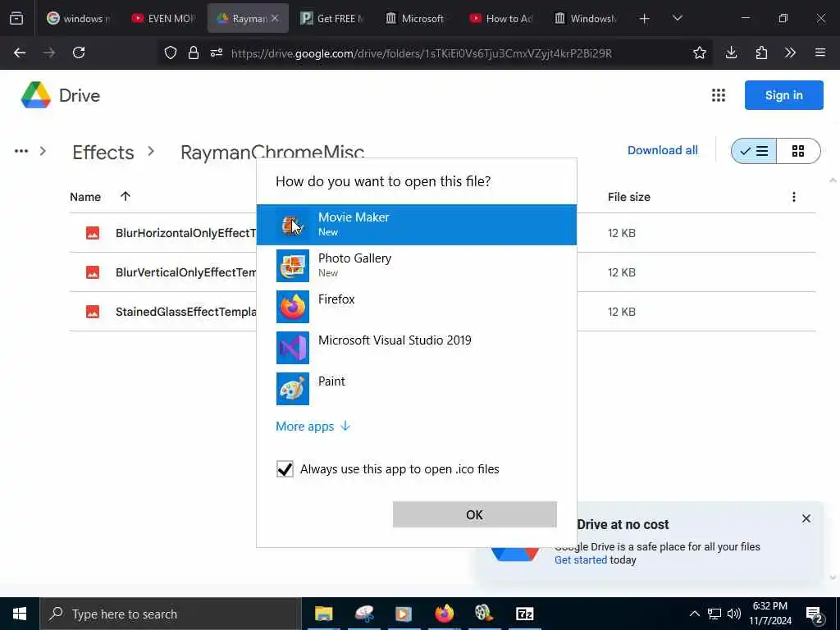This screenshot has height=630, width=840.
Task: List all tabs dropdown arrow
Action: tap(677, 18)
